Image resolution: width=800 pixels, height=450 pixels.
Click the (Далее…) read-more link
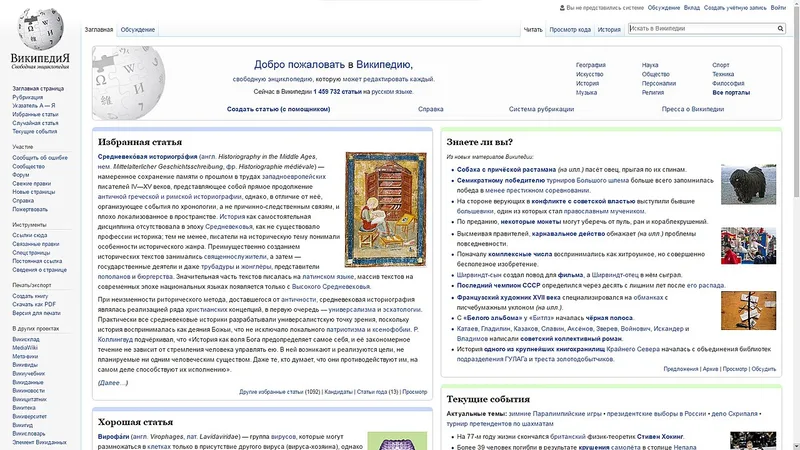click(113, 383)
